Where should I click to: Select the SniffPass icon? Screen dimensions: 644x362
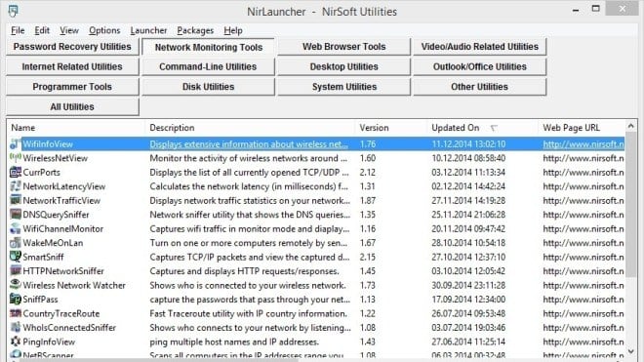(x=16, y=300)
